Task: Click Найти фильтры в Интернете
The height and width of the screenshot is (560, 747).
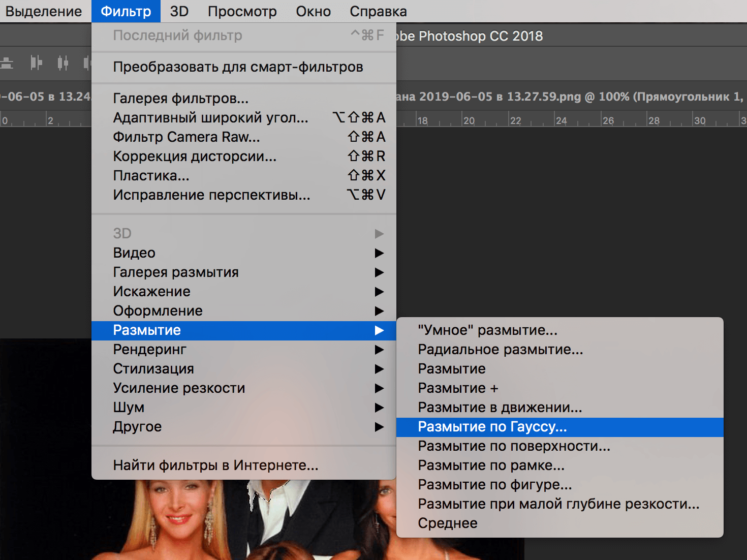Action: (215, 465)
